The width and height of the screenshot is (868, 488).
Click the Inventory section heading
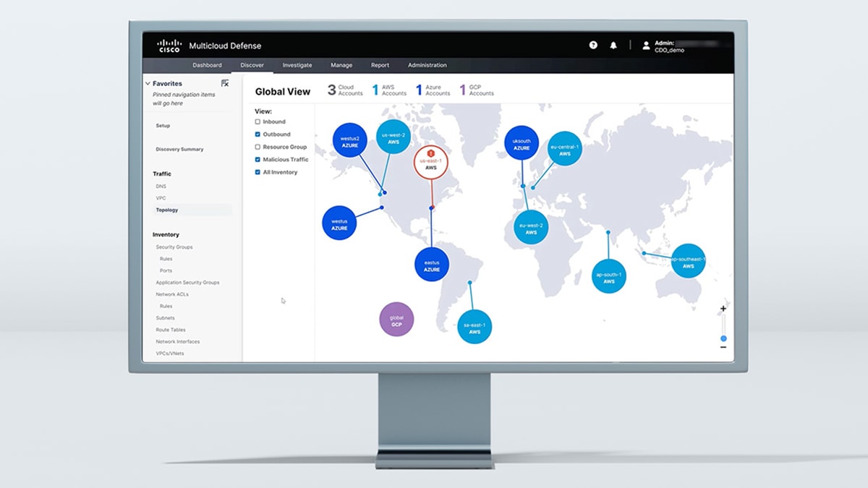pyautogui.click(x=166, y=235)
